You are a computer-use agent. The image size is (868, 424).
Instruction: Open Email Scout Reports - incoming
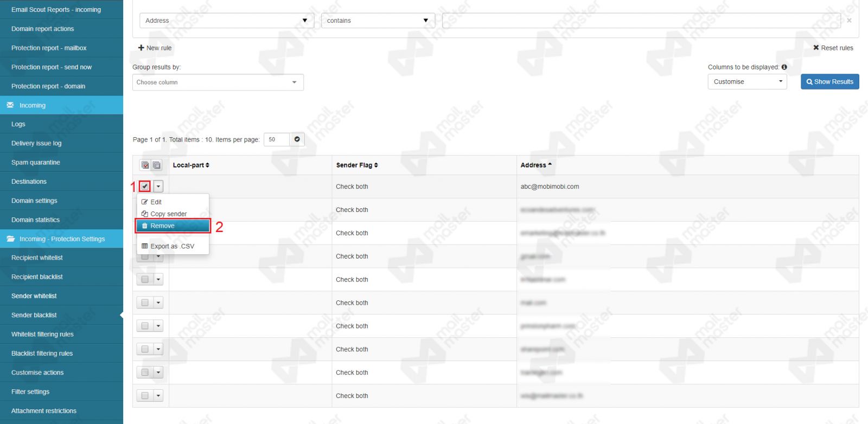(61, 9)
